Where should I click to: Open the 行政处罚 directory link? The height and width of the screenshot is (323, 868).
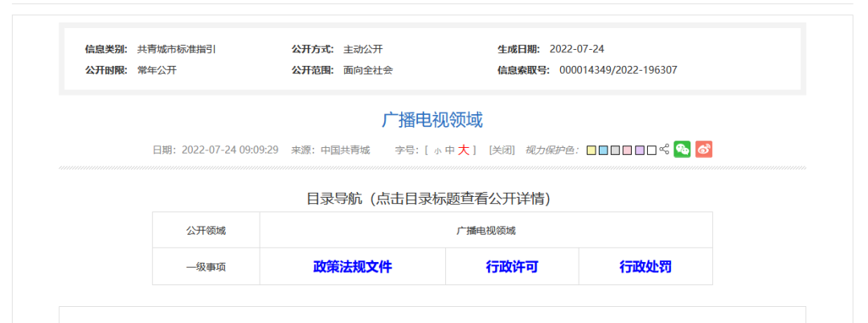click(645, 267)
